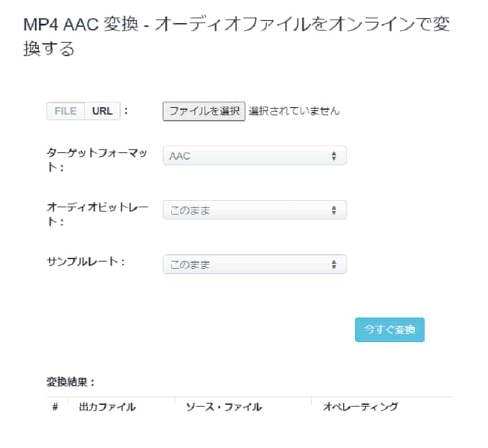Click the stepper arrows on the bitrate dropdown
Viewport: 488px width, 448px height.
click(x=334, y=210)
